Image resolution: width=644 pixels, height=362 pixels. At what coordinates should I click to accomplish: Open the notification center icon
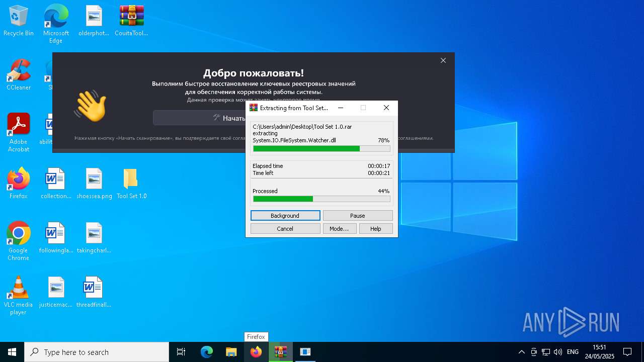[627, 352]
